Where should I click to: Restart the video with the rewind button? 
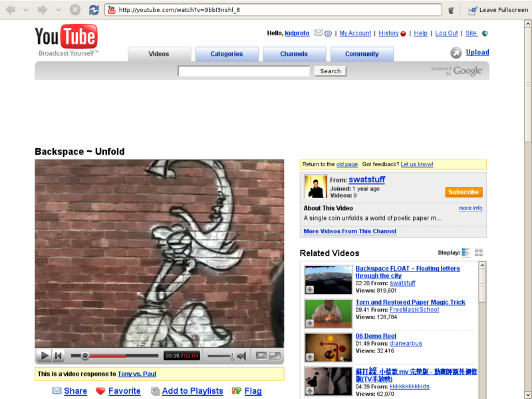pyautogui.click(x=59, y=356)
